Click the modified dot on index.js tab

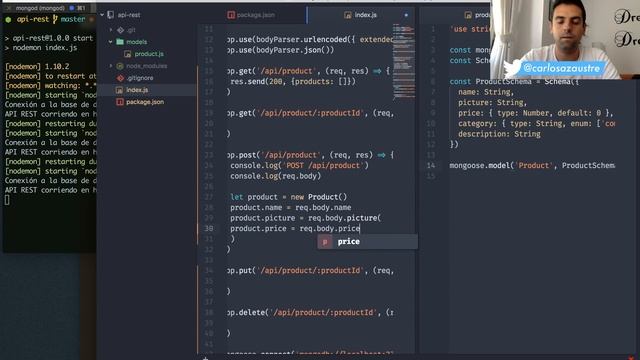(x=406, y=15)
